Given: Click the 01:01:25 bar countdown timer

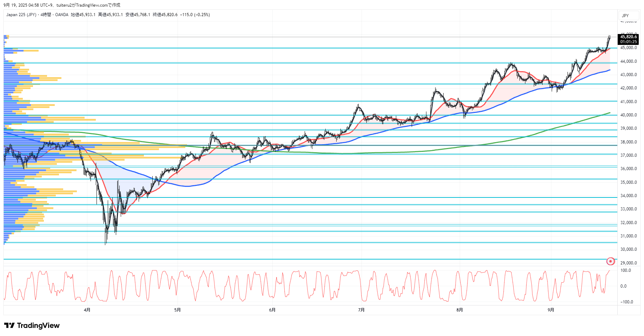Looking at the screenshot, I should pyautogui.click(x=628, y=42).
